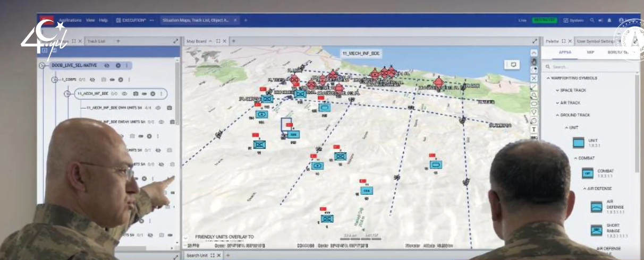Expand AIR TRACK category
644x260 pixels.
point(557,102)
